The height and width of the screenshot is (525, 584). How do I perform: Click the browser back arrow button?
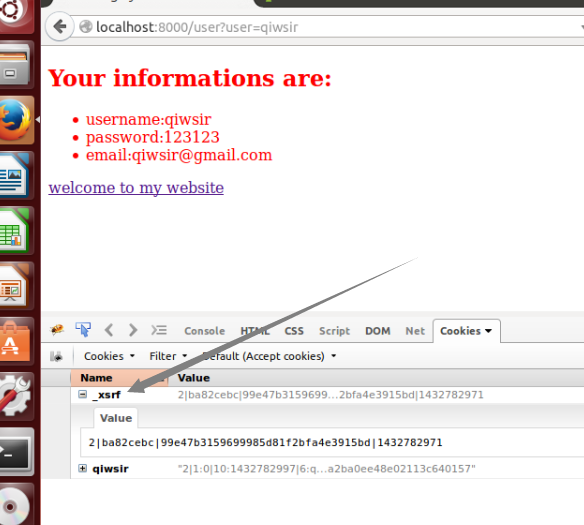pos(60,26)
